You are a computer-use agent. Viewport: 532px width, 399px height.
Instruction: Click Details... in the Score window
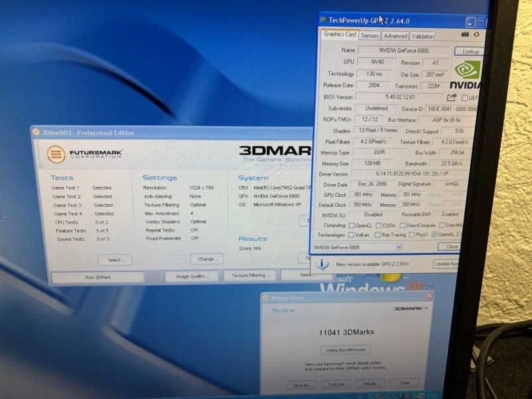(370, 384)
